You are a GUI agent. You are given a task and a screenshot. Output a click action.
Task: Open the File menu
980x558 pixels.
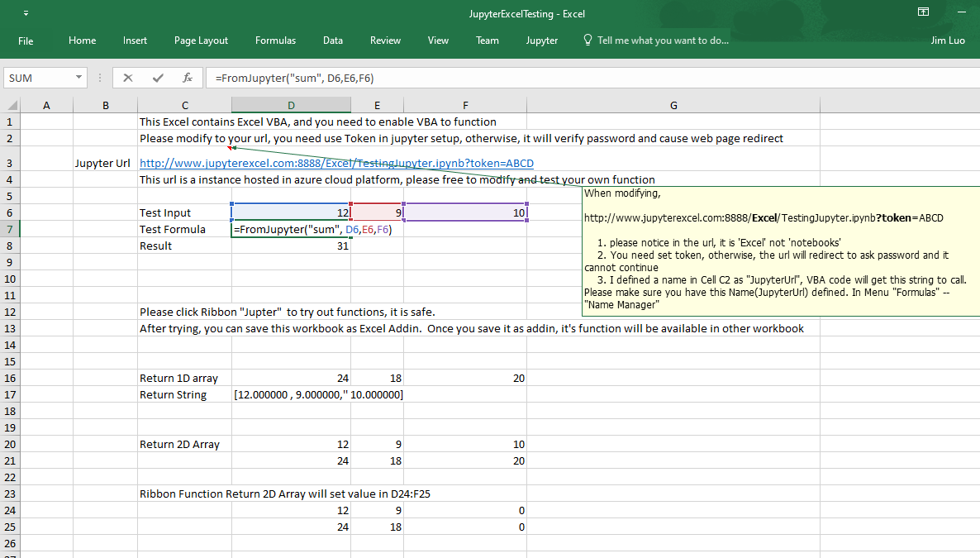[26, 41]
